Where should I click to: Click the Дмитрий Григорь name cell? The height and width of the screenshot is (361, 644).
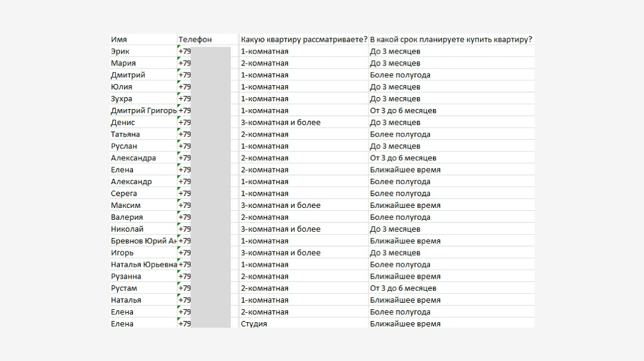coord(143,111)
